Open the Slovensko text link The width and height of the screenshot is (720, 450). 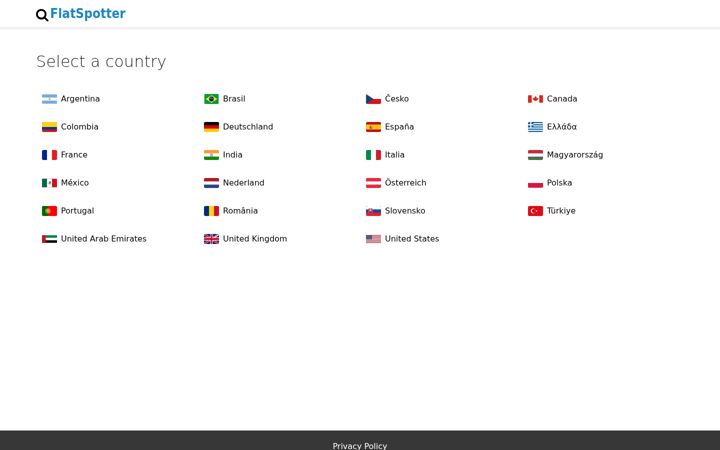tap(405, 211)
